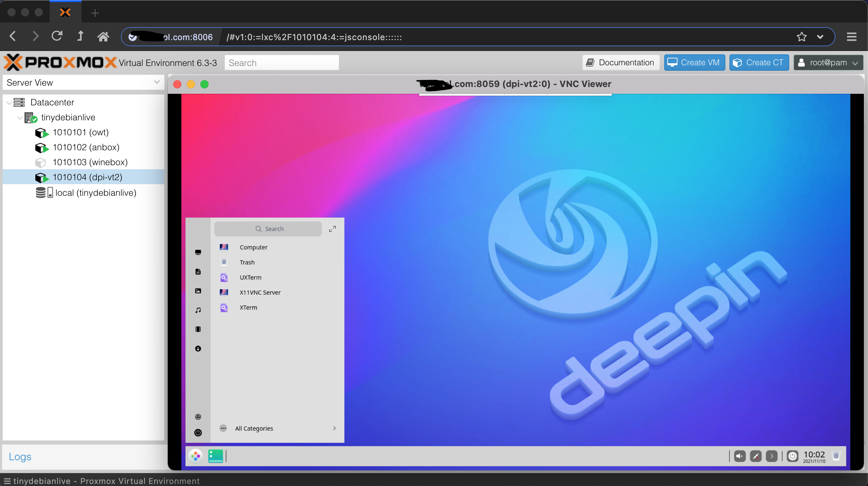Toggle launcher fullscreen mode icon
Viewport: 868px width, 486px height.
click(332, 229)
